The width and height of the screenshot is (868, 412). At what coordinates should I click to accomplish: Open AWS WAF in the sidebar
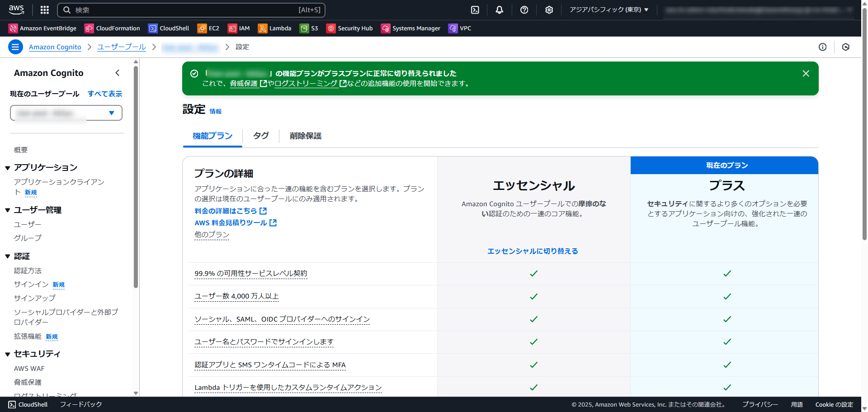coord(29,369)
